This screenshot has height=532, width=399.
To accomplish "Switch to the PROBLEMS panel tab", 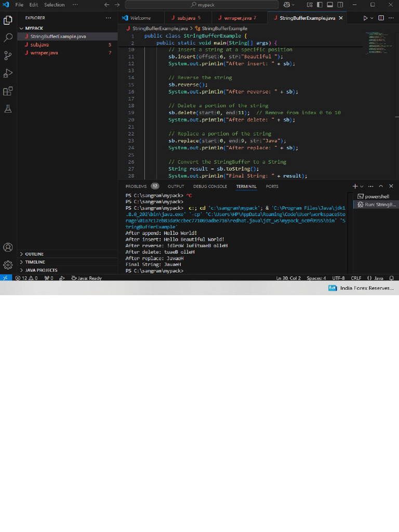I will click(x=136, y=186).
